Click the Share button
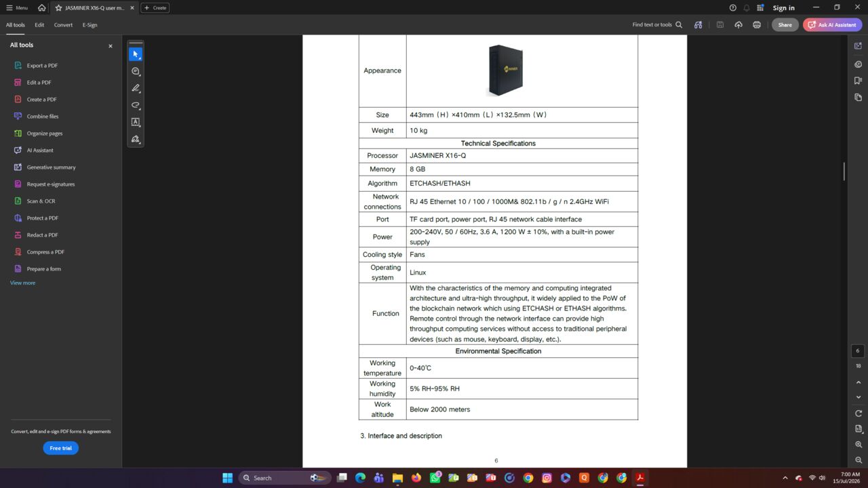The width and height of the screenshot is (868, 488). point(785,25)
